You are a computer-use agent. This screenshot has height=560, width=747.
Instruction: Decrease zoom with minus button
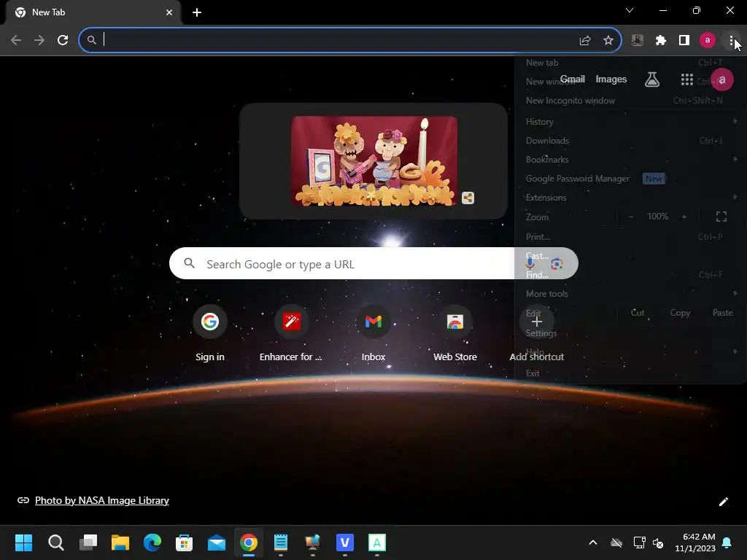pyautogui.click(x=631, y=217)
